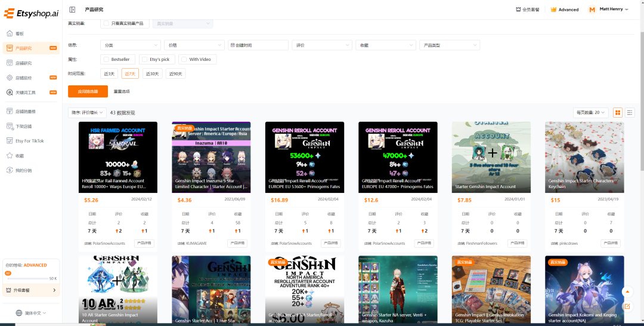Open 店铺研究 shop research in sidebar
The height and width of the screenshot is (326, 644).
pyautogui.click(x=31, y=63)
